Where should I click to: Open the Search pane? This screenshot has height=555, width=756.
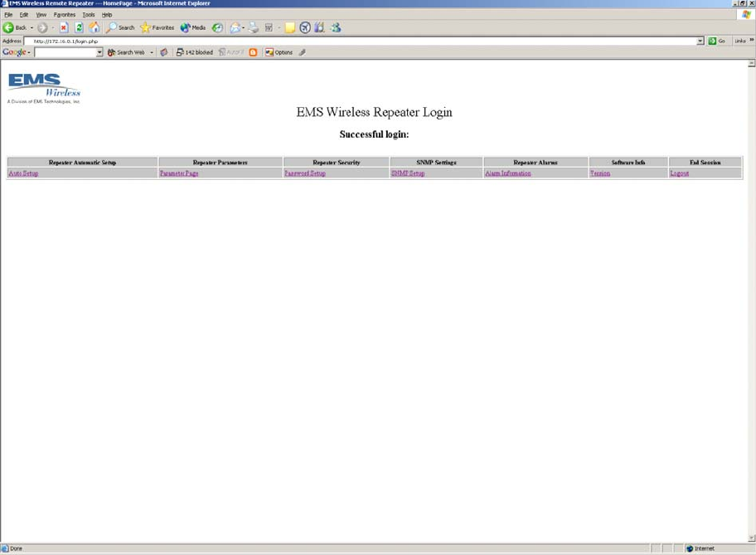pyautogui.click(x=120, y=27)
